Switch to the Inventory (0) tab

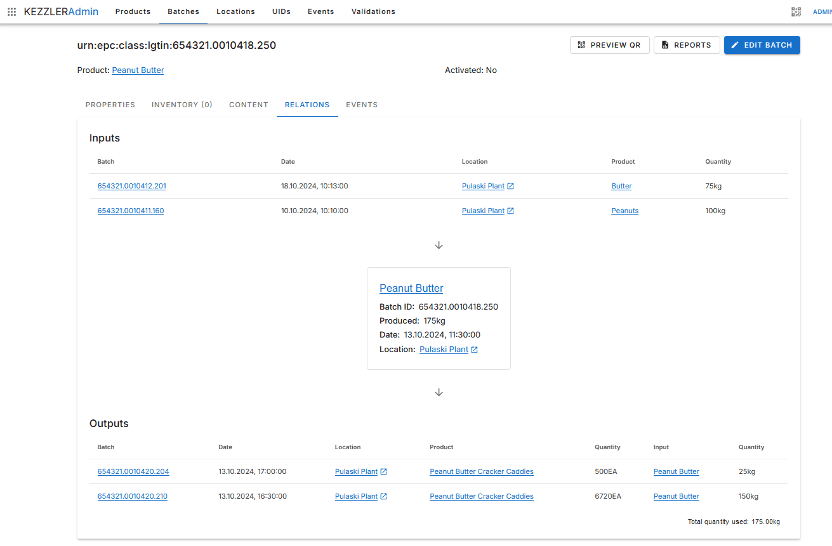(182, 104)
